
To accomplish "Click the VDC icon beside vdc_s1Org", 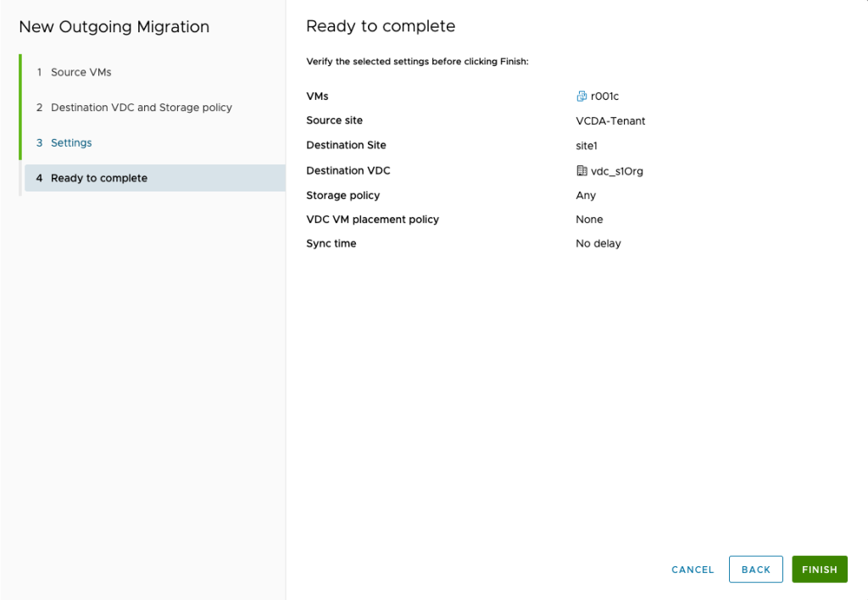I will coord(581,170).
